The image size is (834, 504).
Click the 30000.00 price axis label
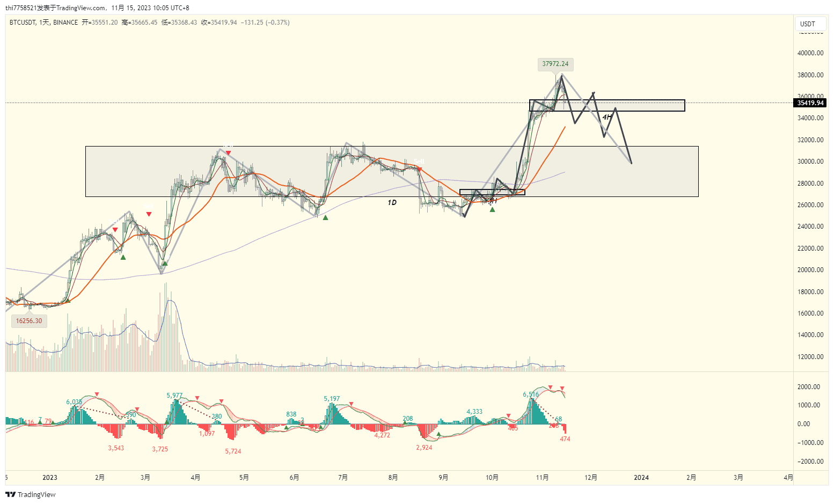click(x=810, y=162)
